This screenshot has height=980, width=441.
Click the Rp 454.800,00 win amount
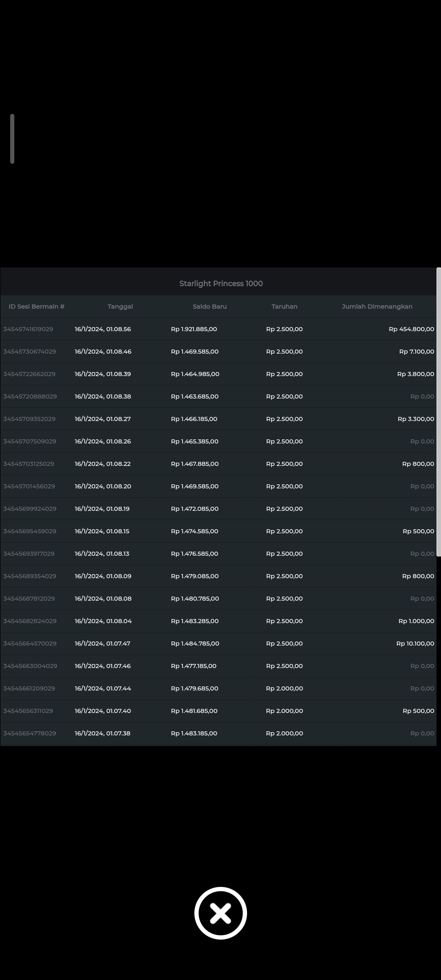411,329
